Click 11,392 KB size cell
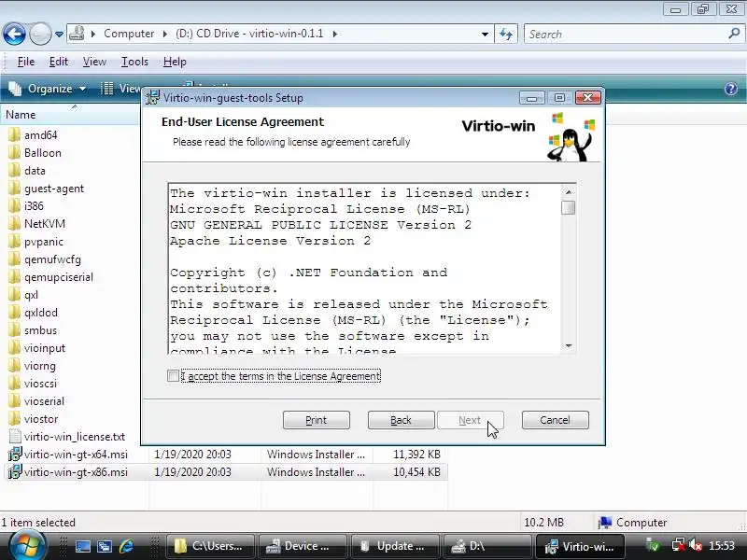 tap(416, 455)
